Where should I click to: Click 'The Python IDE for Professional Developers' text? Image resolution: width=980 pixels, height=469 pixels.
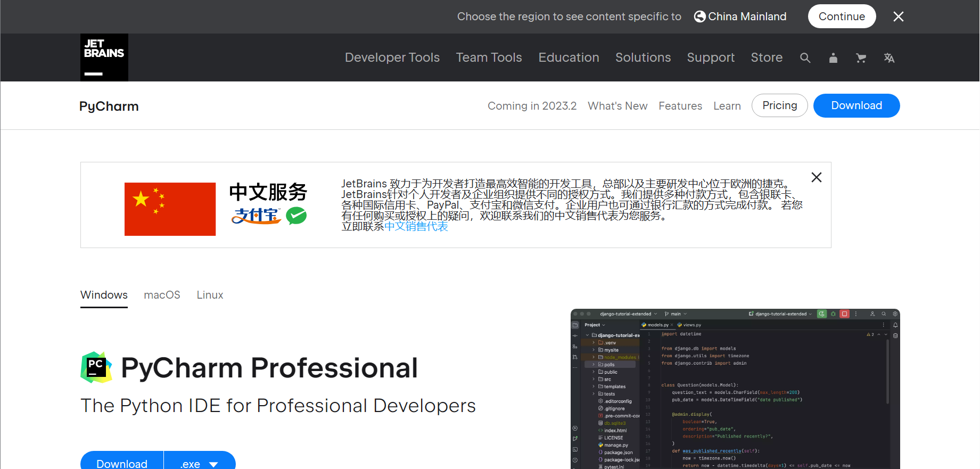point(278,406)
